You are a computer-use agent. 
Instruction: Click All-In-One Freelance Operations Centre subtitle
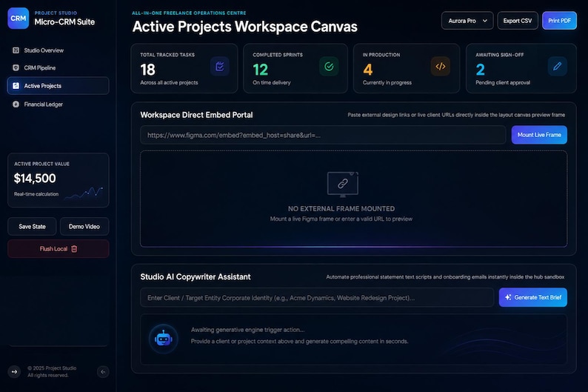pyautogui.click(x=189, y=13)
